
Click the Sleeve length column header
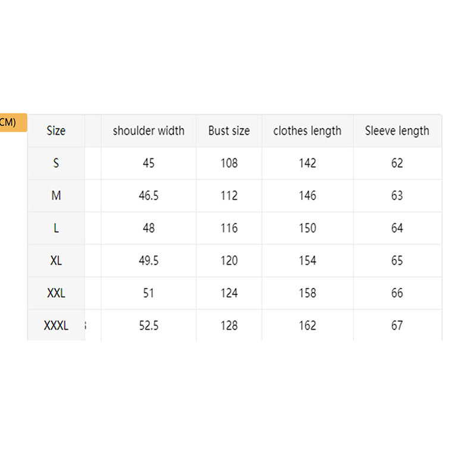tap(397, 131)
